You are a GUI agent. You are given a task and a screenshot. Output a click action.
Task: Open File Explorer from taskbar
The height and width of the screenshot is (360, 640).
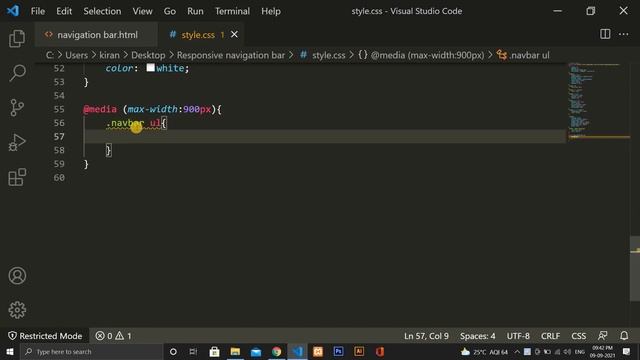235,351
